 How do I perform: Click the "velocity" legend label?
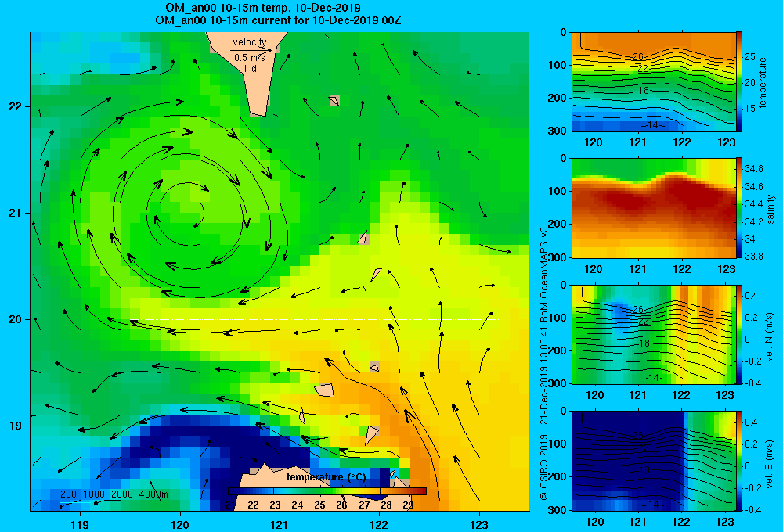(x=250, y=42)
